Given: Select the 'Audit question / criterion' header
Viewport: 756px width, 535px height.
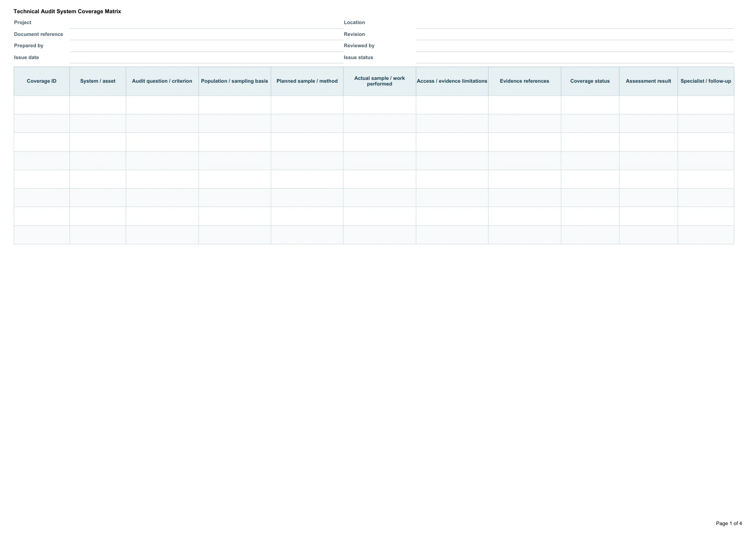Looking at the screenshot, I should tap(162, 81).
